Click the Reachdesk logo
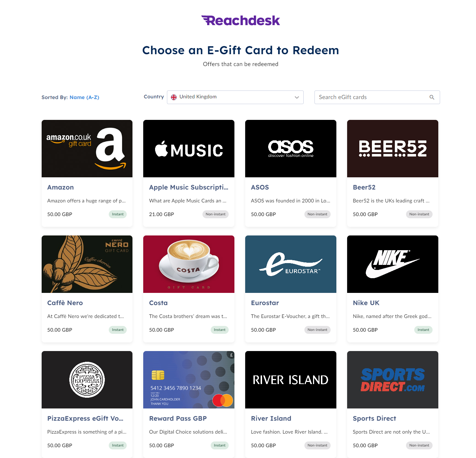The height and width of the screenshot is (458, 476). [241, 20]
